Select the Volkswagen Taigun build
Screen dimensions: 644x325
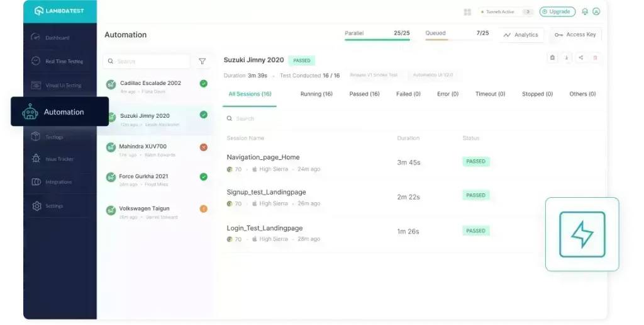[156, 212]
